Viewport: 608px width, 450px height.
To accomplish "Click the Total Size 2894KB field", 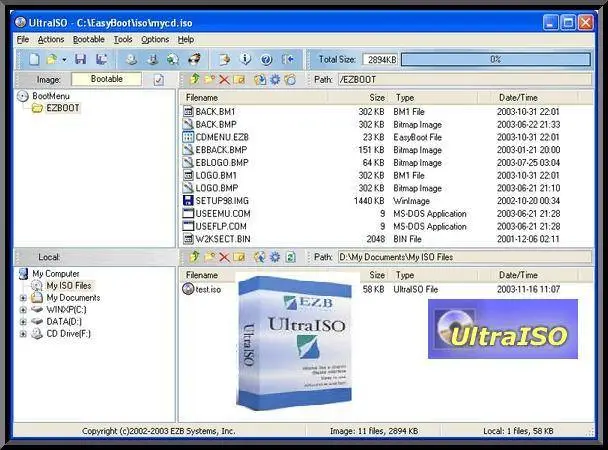I will click(x=380, y=59).
